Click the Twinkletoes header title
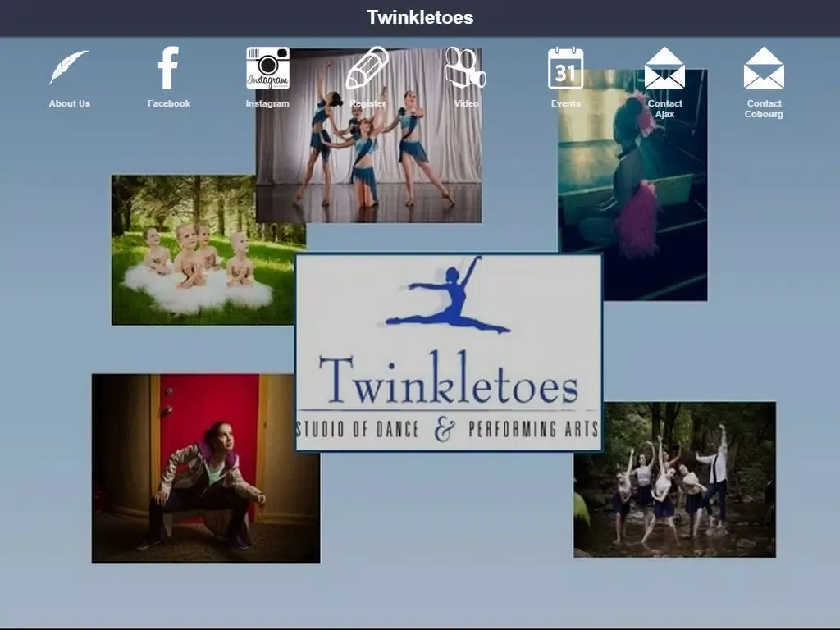This screenshot has width=840, height=630. (420, 17)
